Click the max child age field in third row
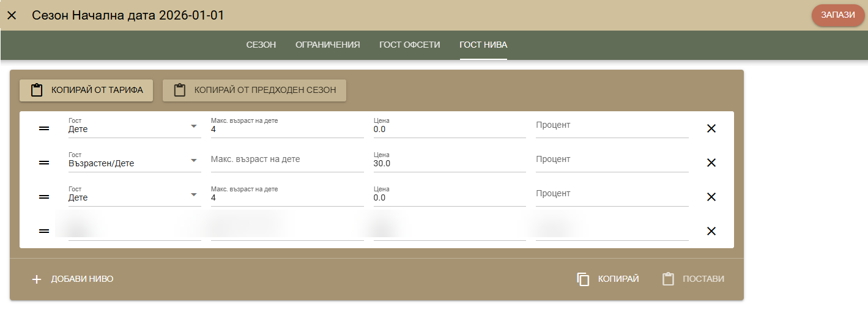Viewport: 868px width, 324px height. coord(287,195)
